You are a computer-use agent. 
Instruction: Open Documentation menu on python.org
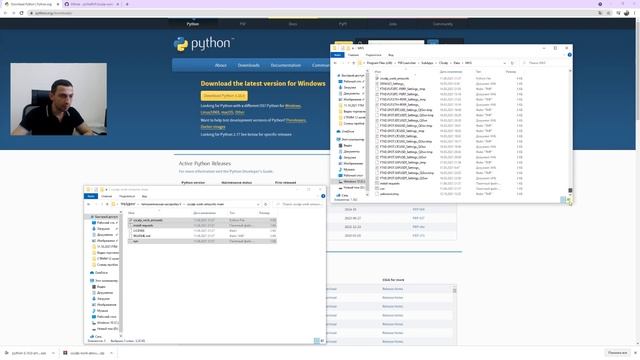[286, 65]
